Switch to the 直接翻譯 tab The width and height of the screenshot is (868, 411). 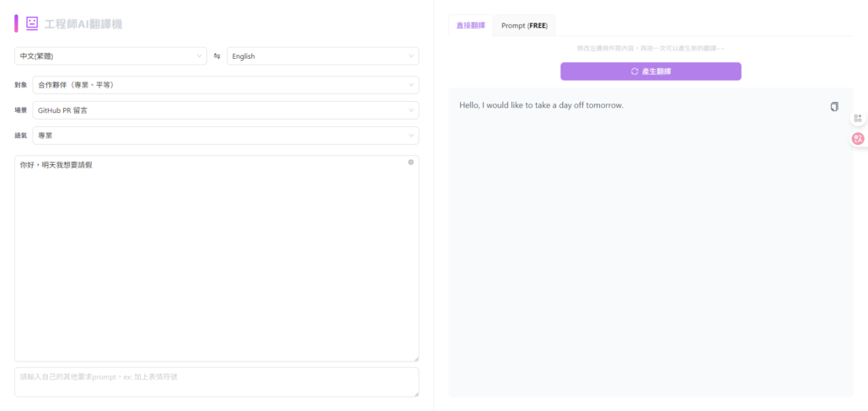click(x=470, y=25)
